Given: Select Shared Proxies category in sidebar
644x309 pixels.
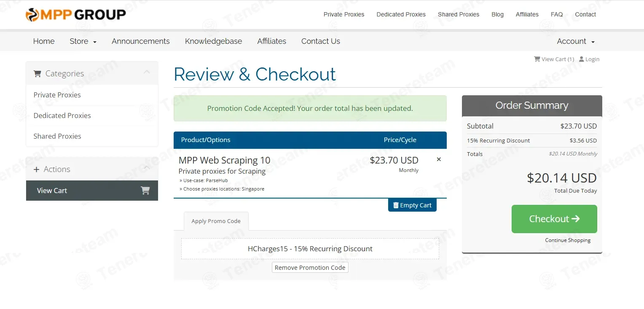Looking at the screenshot, I should click(92, 136).
